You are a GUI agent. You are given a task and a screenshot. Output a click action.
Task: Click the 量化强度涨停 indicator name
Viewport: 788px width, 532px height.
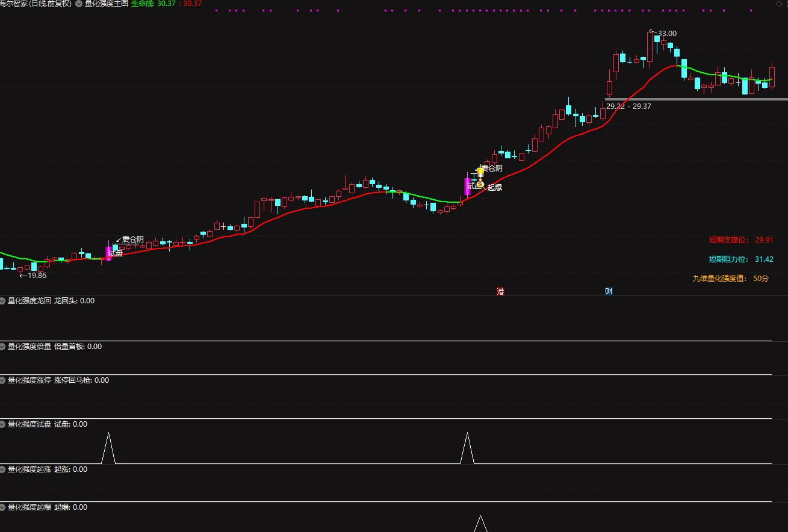click(x=29, y=380)
